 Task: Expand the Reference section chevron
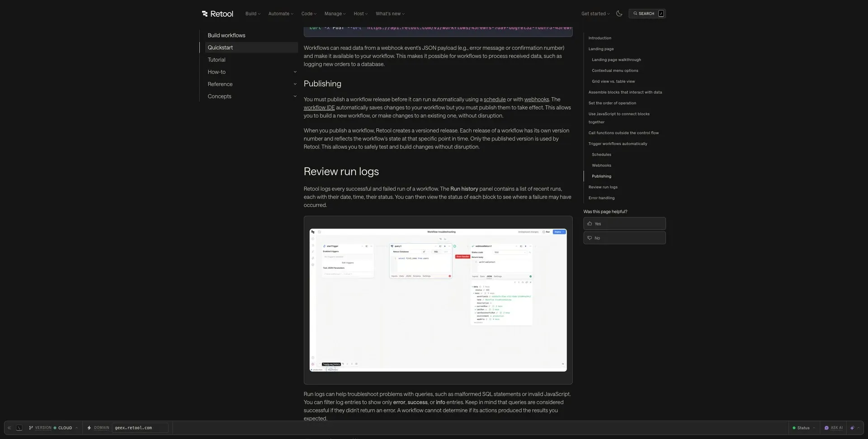(295, 84)
